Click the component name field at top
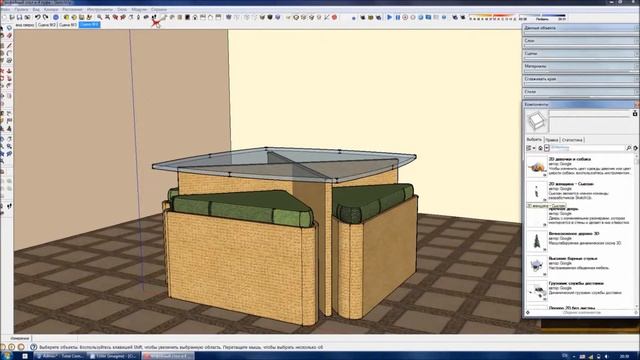The height and width of the screenshot is (360, 640). click(x=590, y=113)
